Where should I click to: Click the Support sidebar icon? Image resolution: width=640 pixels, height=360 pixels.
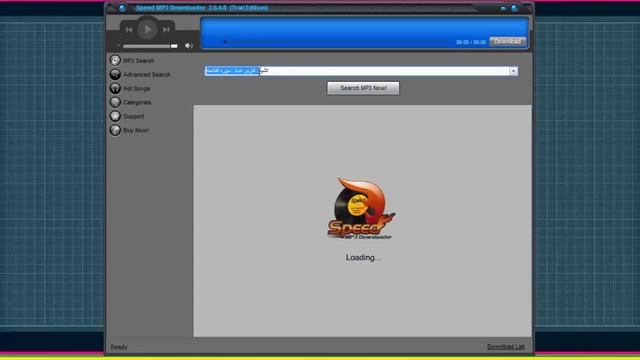coord(115,116)
